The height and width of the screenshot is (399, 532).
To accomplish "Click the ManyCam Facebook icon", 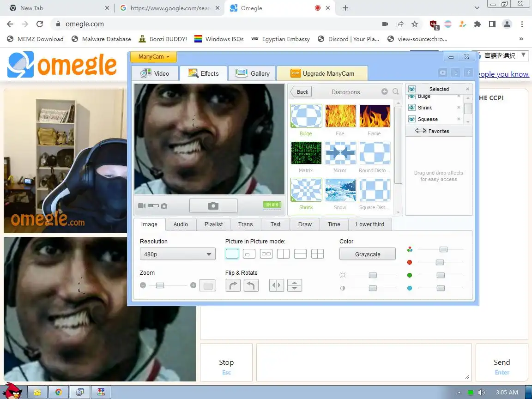I will 469,72.
